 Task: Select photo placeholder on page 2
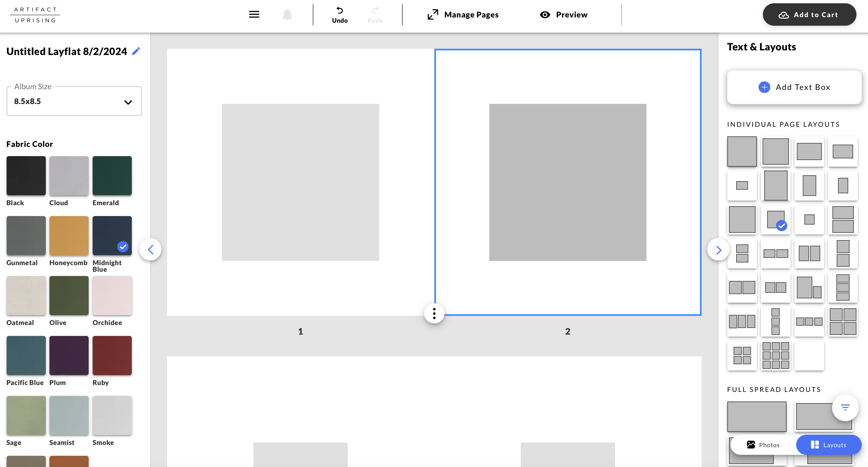[567, 182]
